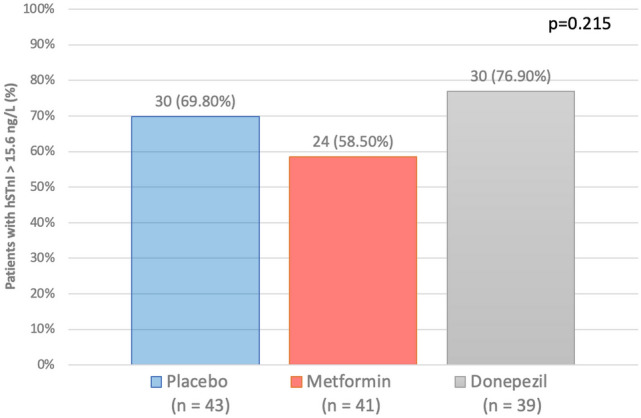Select the red Metformin bar
641x418 pixels.
(352, 260)
